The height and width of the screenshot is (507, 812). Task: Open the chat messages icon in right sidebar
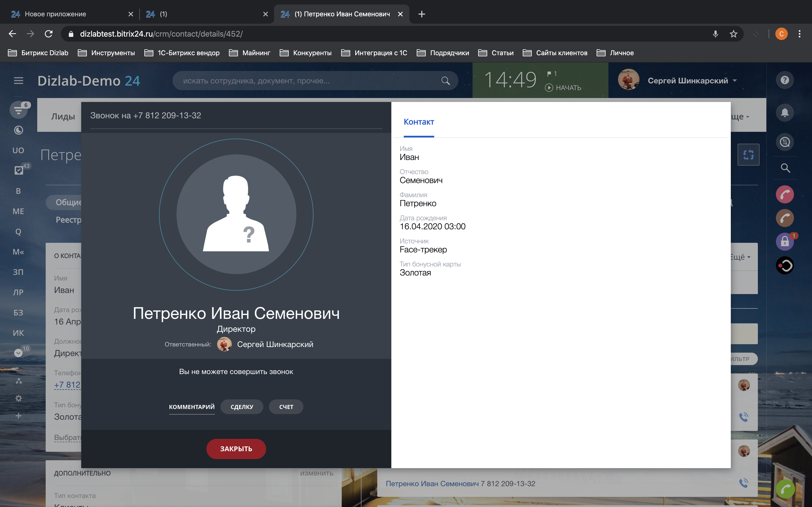(x=784, y=142)
